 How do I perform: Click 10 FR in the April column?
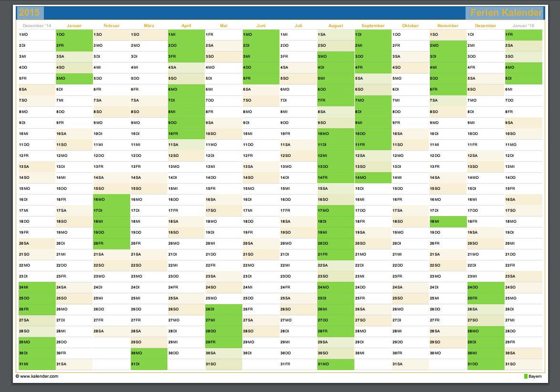[x=186, y=134]
